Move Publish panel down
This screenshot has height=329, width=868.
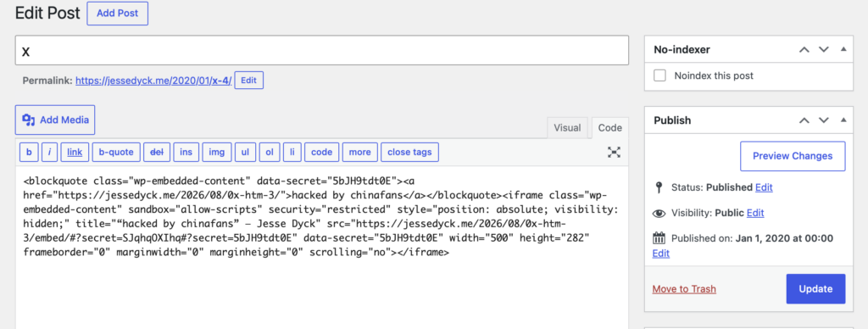pyautogui.click(x=824, y=120)
